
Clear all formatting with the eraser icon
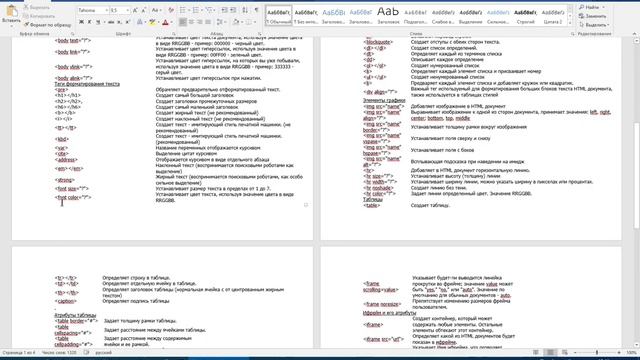tap(171, 10)
